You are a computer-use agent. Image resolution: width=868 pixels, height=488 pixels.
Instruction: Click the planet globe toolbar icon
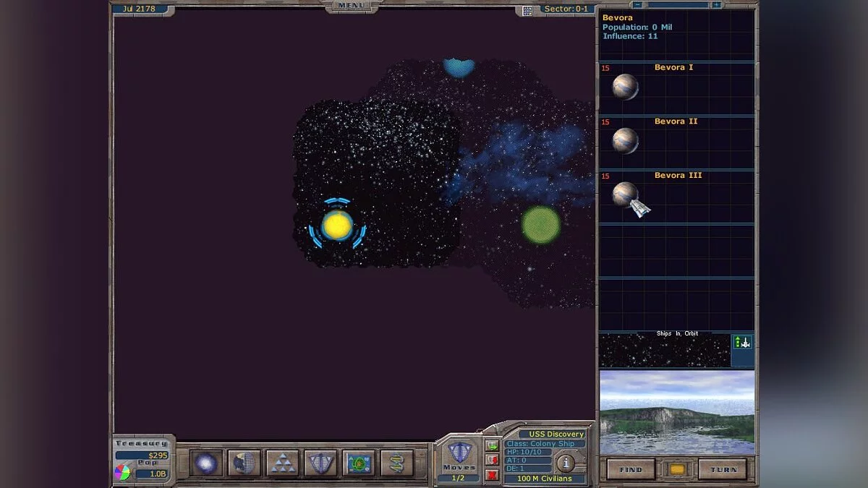244,463
